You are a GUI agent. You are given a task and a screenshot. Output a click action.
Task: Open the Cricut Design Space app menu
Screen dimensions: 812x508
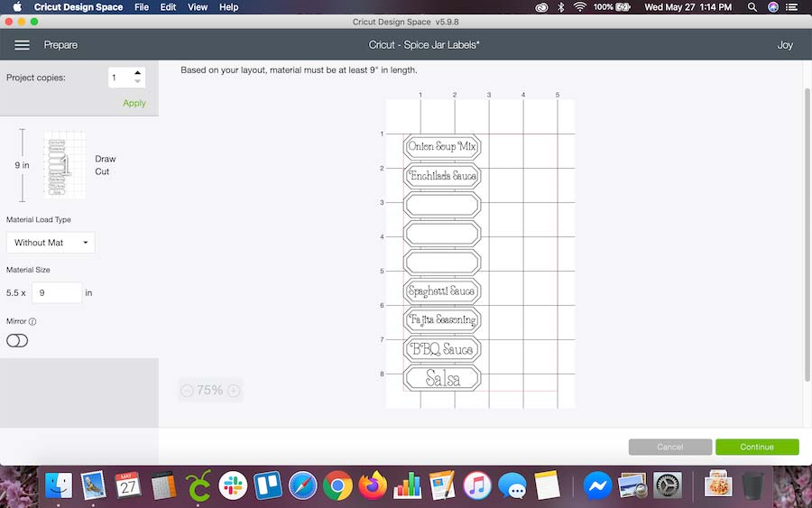78,6
